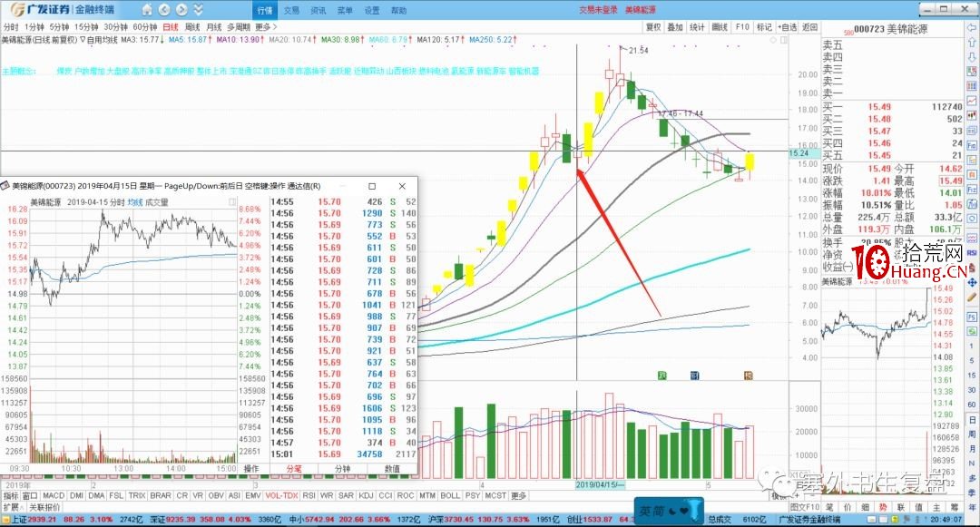Image resolution: width=980 pixels, height=527 pixels.
Task: Click the 叠加 toolbar button
Action: 675,27
